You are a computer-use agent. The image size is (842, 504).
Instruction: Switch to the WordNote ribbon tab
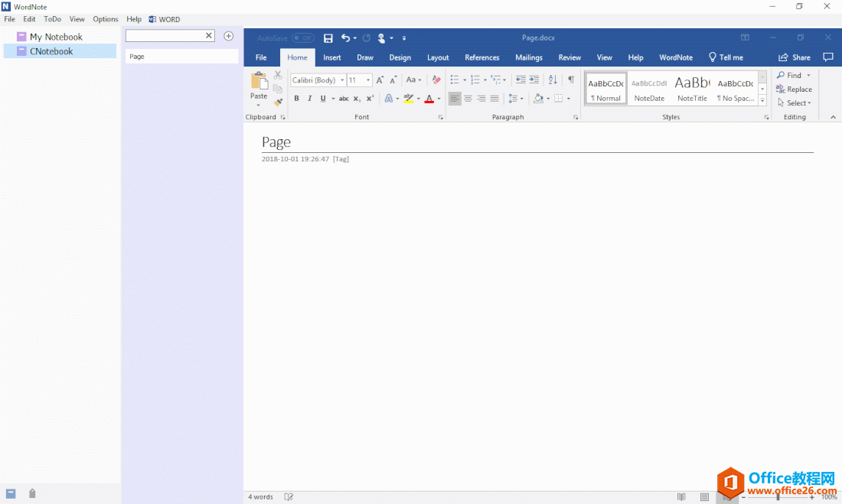click(x=675, y=57)
